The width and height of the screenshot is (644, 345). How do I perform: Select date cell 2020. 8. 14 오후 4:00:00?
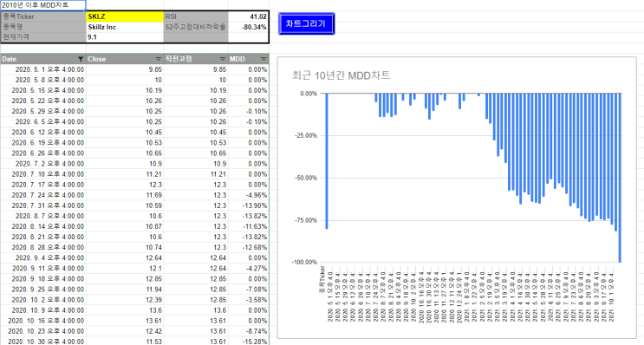pyautogui.click(x=43, y=226)
